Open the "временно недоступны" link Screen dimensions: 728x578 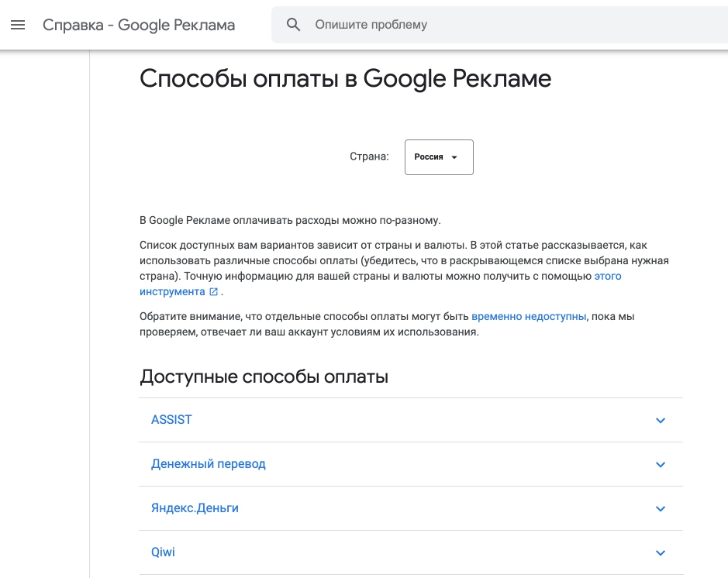point(529,316)
